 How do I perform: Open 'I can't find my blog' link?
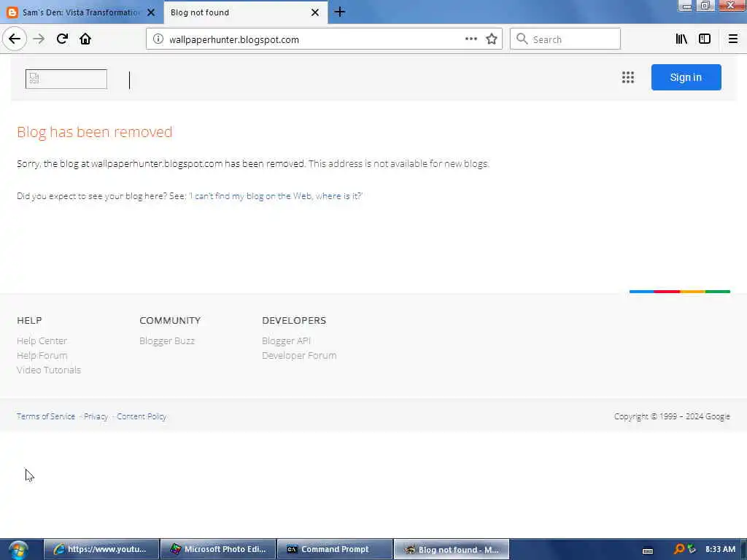click(276, 195)
